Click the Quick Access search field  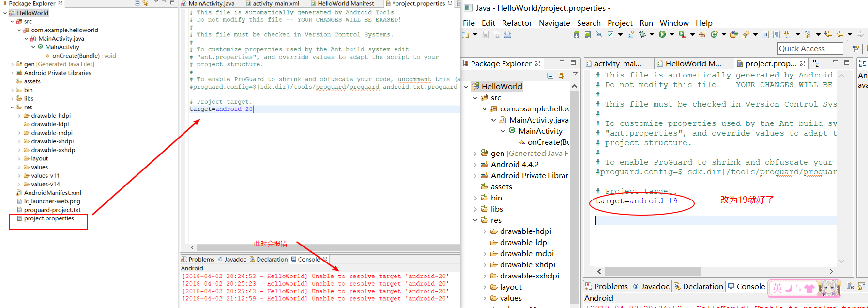[810, 48]
